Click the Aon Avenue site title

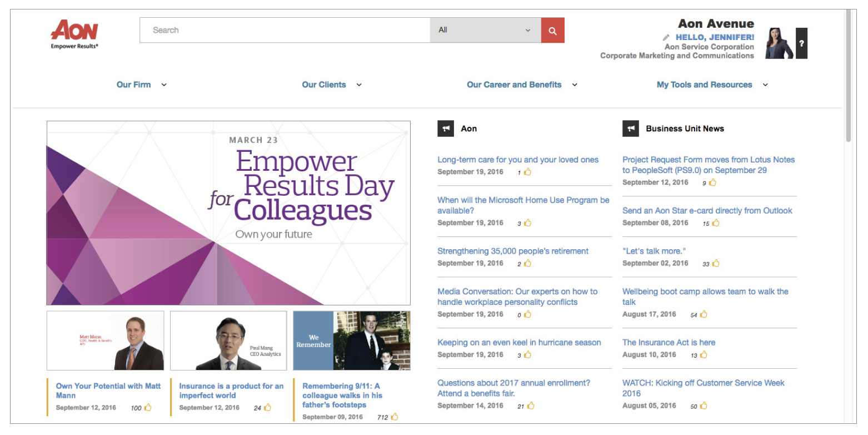[x=716, y=24]
